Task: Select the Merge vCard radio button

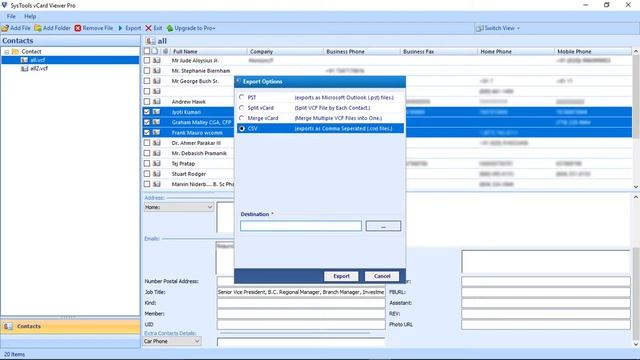Action: pos(242,118)
